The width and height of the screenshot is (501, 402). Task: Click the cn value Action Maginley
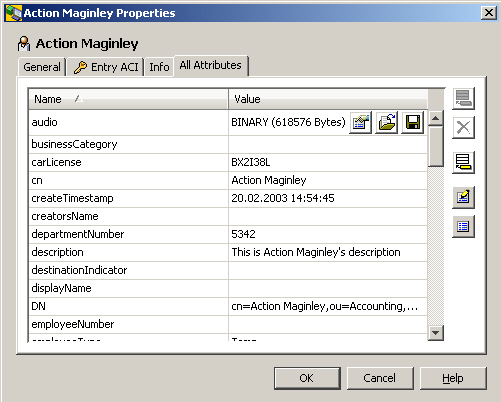tap(328, 180)
